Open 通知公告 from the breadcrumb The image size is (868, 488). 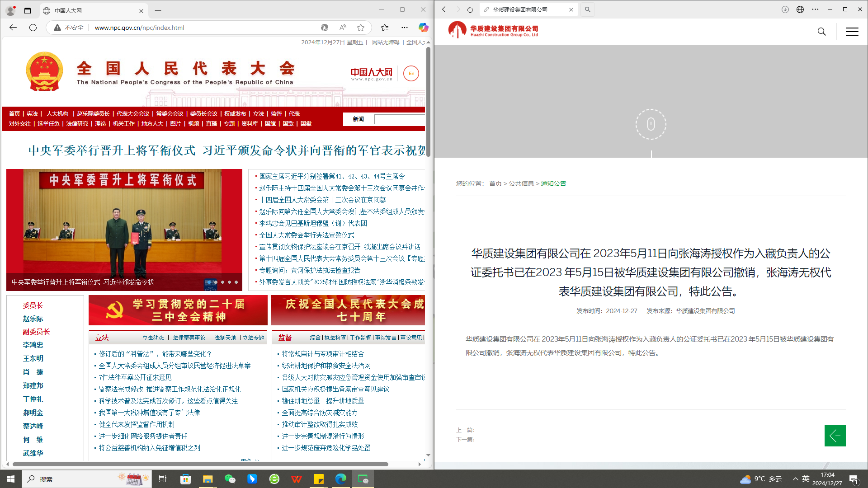553,183
